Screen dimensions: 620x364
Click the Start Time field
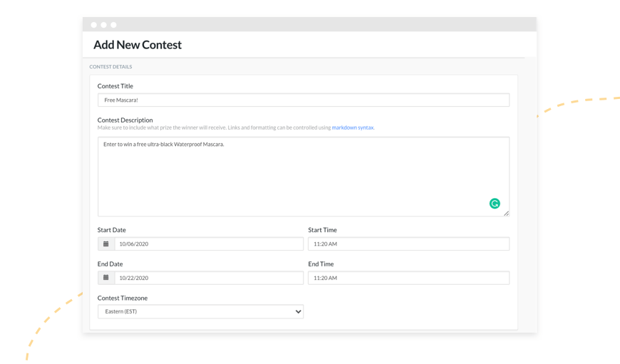pyautogui.click(x=408, y=244)
